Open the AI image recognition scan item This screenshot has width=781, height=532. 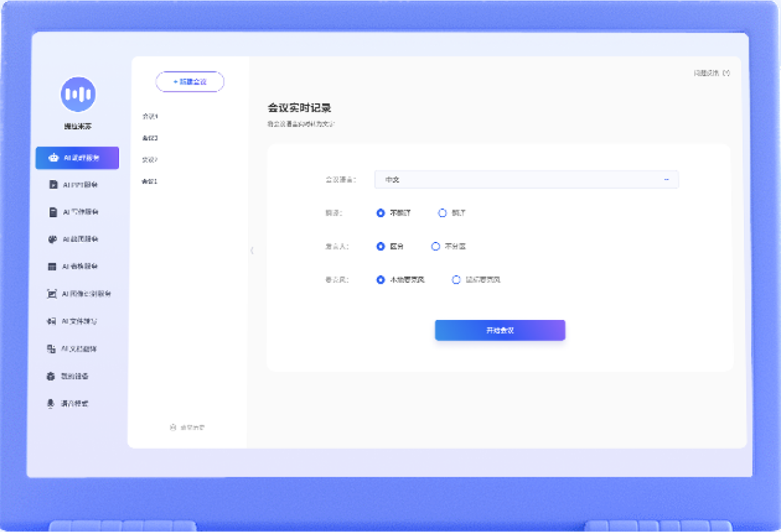pos(79,294)
